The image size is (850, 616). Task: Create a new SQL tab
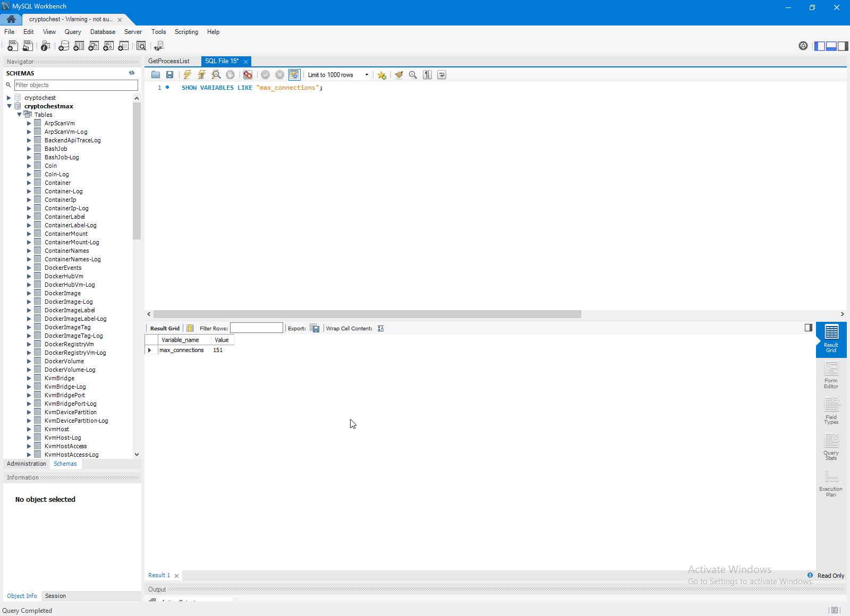pyautogui.click(x=13, y=46)
